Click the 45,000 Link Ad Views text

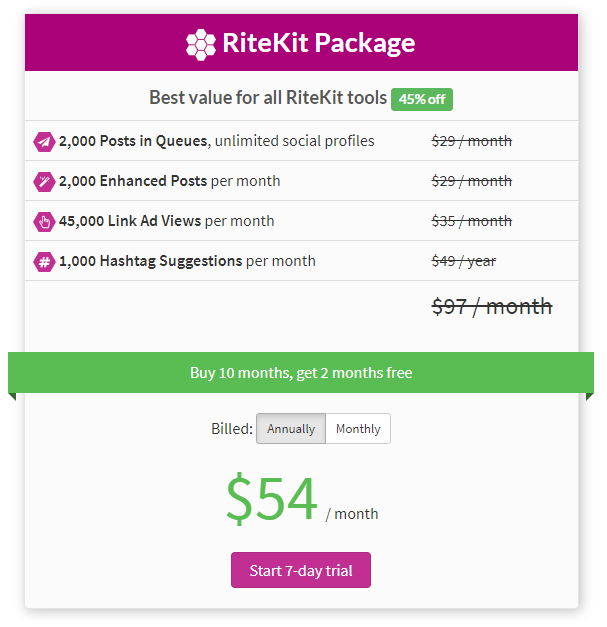click(x=130, y=221)
